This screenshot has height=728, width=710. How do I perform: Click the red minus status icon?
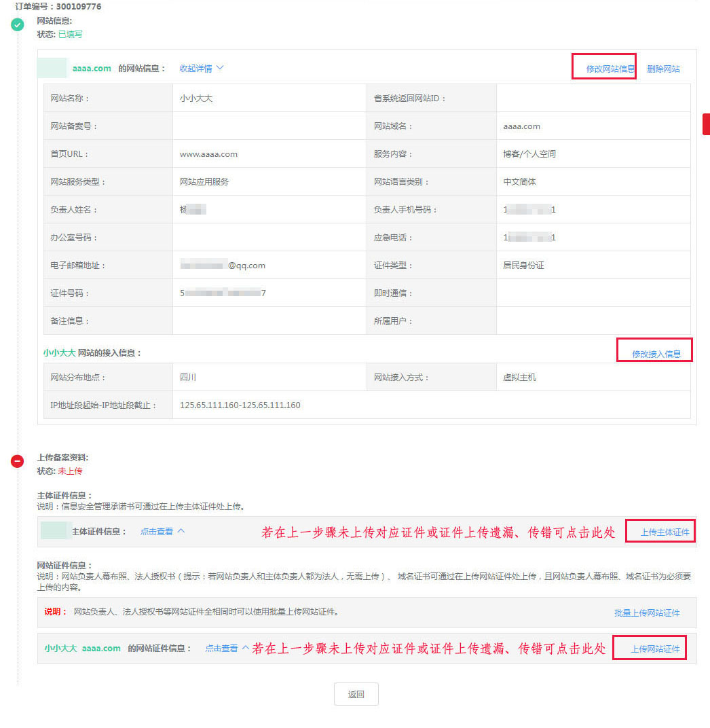click(17, 461)
